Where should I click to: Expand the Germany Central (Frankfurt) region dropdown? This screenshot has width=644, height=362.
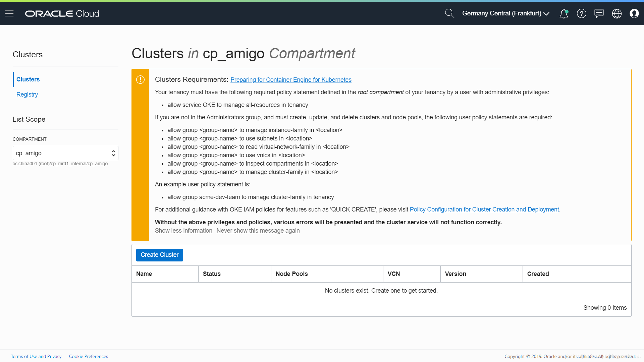505,13
